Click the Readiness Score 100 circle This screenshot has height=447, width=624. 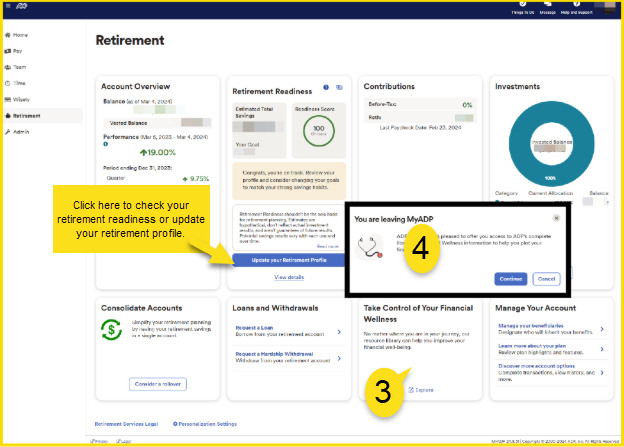click(x=318, y=131)
